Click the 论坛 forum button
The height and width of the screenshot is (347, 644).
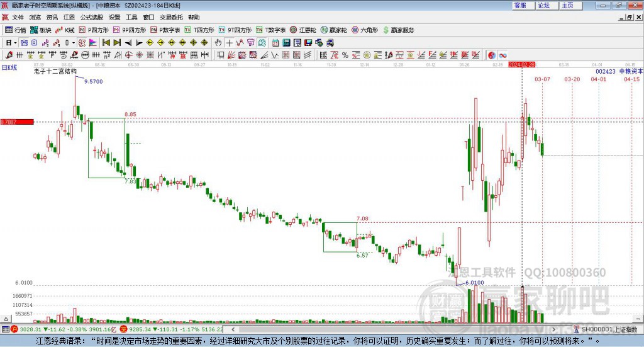547,5
